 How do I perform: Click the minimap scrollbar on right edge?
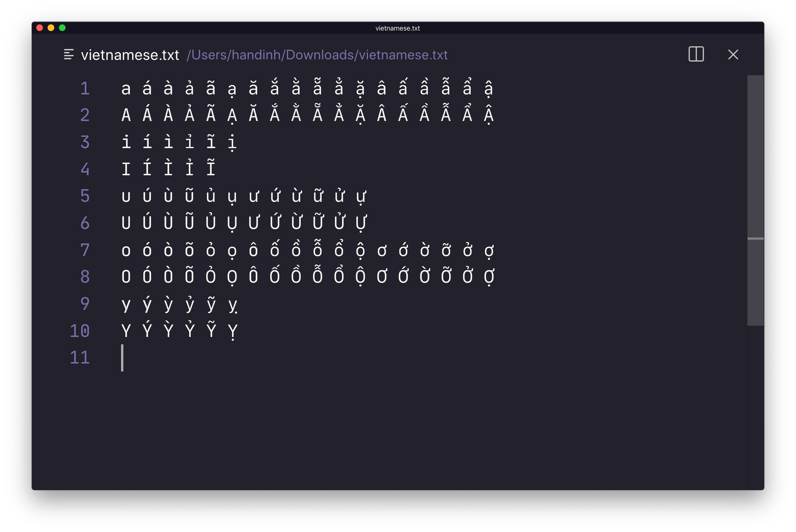point(755,200)
